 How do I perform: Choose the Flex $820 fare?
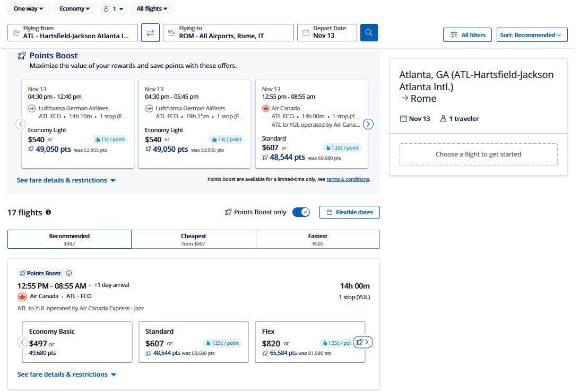pos(310,342)
